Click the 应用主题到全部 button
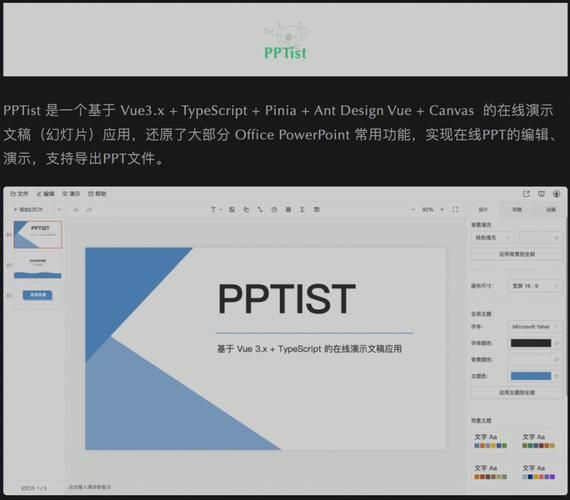Viewport: 570px width, 500px height. tap(517, 392)
